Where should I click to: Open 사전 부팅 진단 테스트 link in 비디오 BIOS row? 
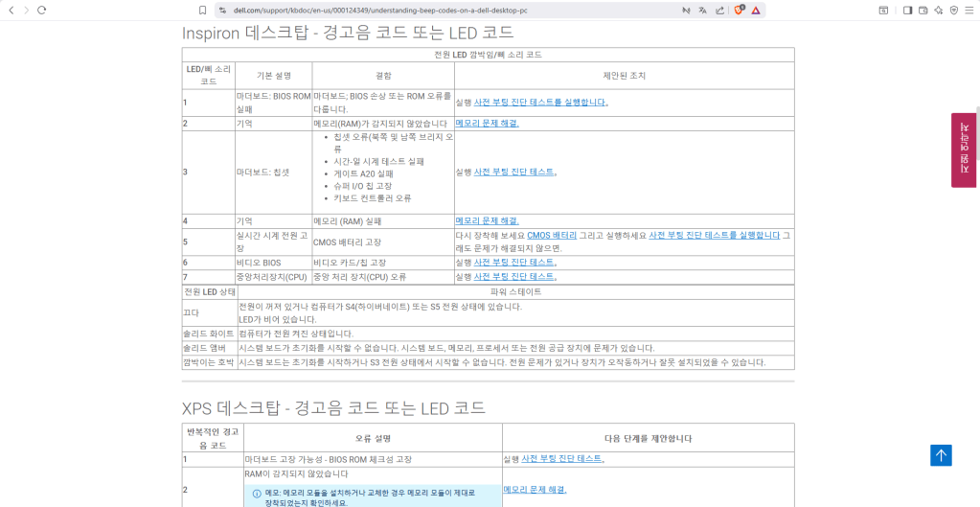point(513,262)
